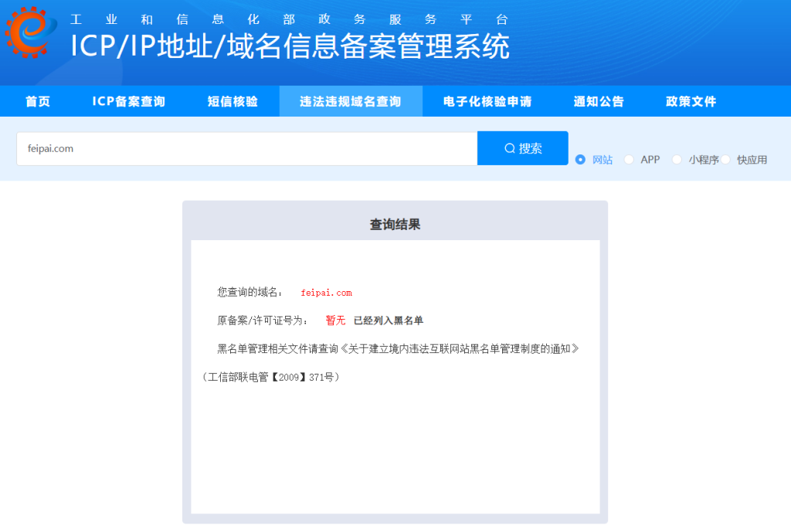This screenshot has width=791, height=532.
Task: Switch to 短信核验 tab
Action: [x=233, y=101]
